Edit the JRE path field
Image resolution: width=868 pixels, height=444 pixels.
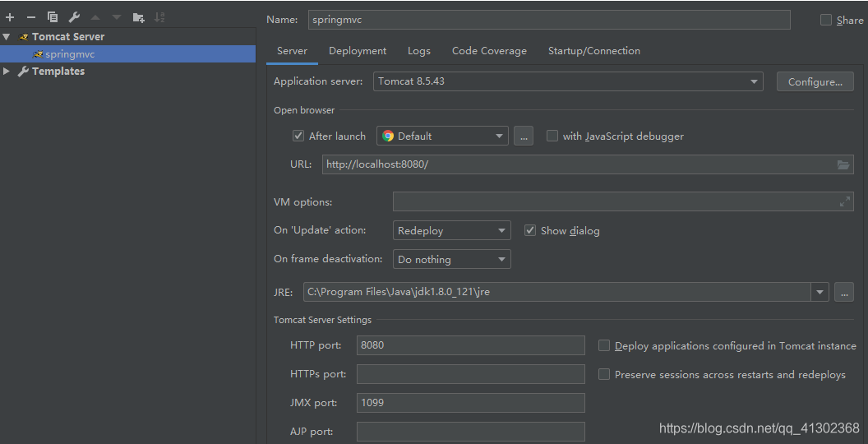tap(557, 292)
